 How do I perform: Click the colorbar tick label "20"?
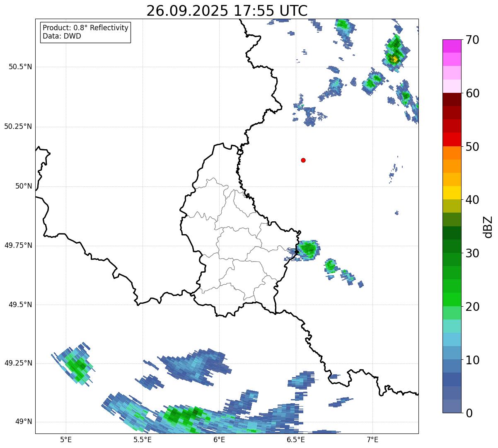(473, 307)
